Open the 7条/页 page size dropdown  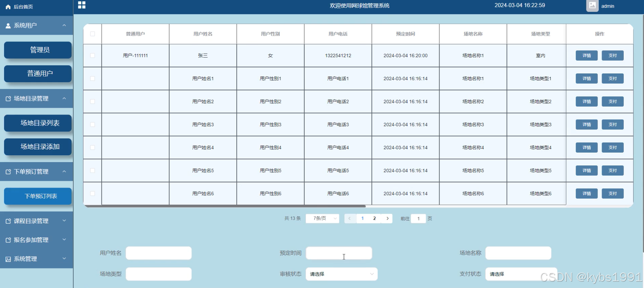coord(323,219)
